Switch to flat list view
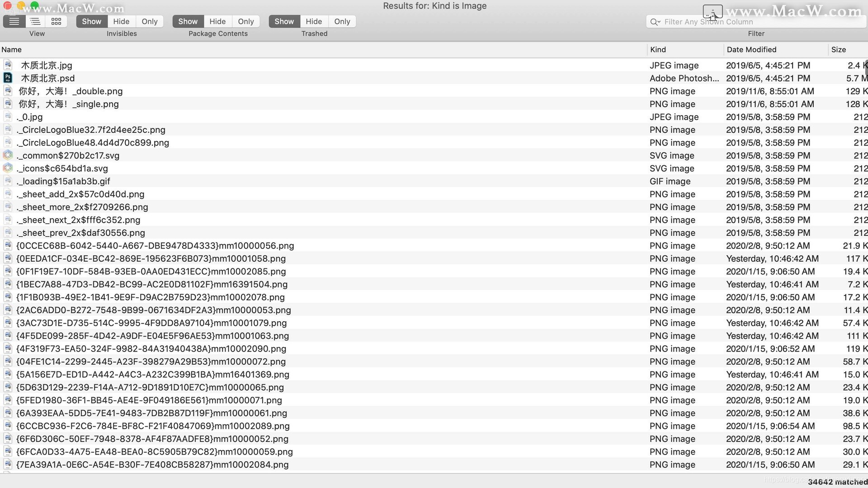 point(14,21)
